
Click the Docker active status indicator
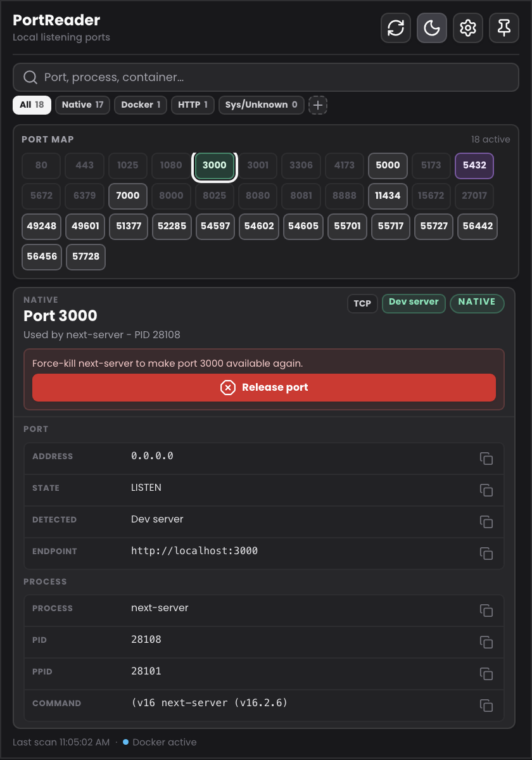pos(160,742)
